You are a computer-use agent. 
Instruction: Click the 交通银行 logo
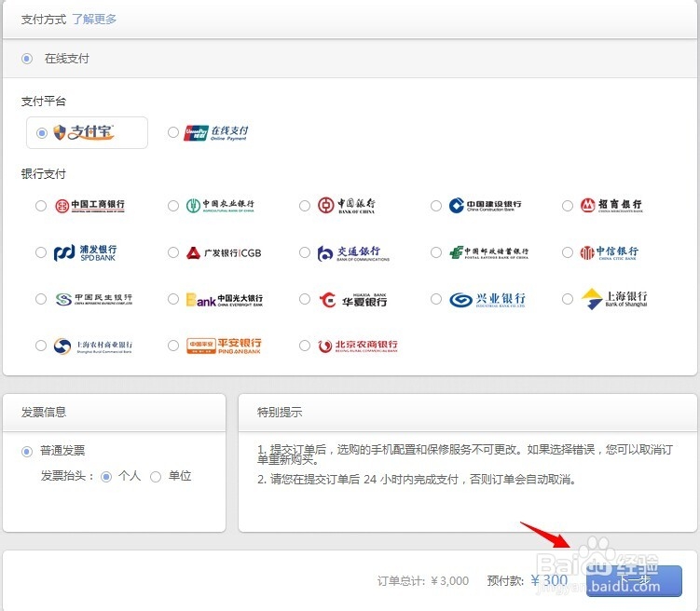click(x=353, y=252)
